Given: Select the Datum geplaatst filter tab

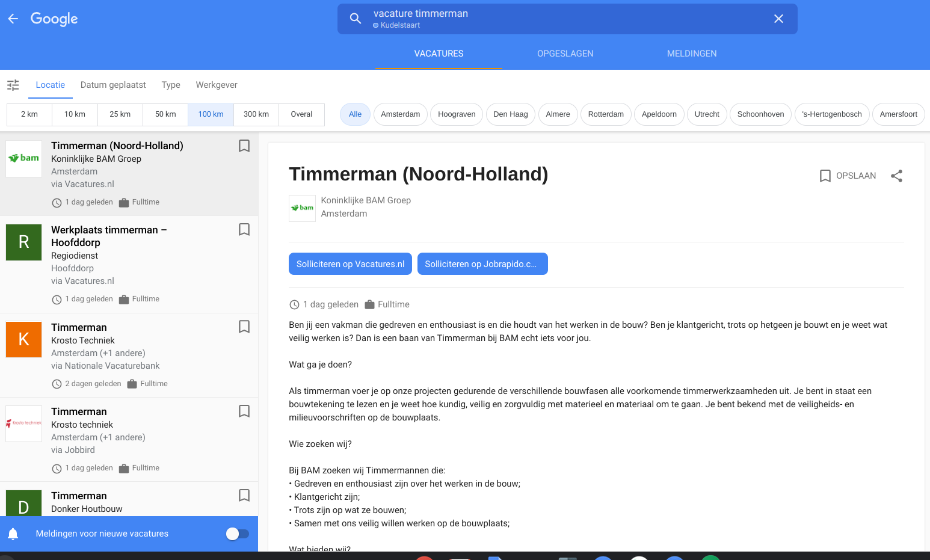Looking at the screenshot, I should [113, 85].
